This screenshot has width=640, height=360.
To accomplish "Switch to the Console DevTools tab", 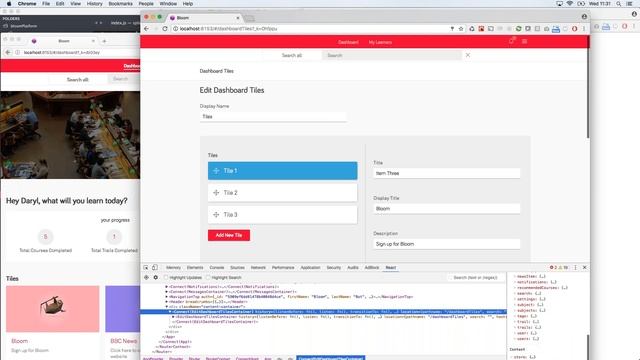I will point(217,268).
